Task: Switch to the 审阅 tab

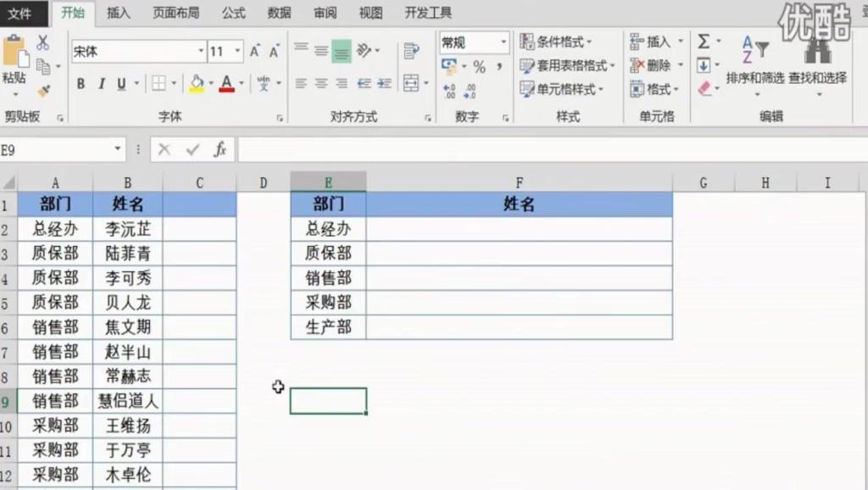Action: point(325,14)
